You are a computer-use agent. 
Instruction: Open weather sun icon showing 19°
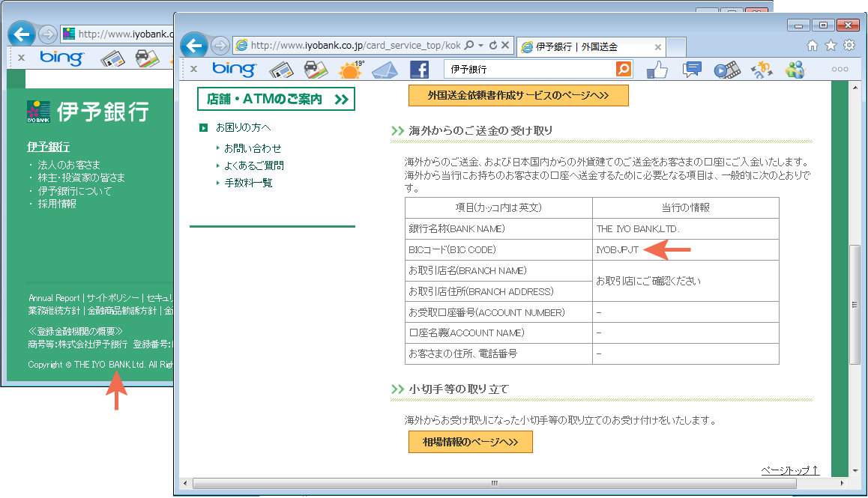click(x=351, y=70)
